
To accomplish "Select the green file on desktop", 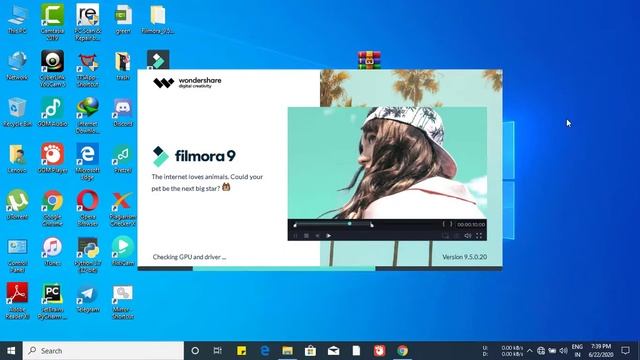I will (123, 20).
